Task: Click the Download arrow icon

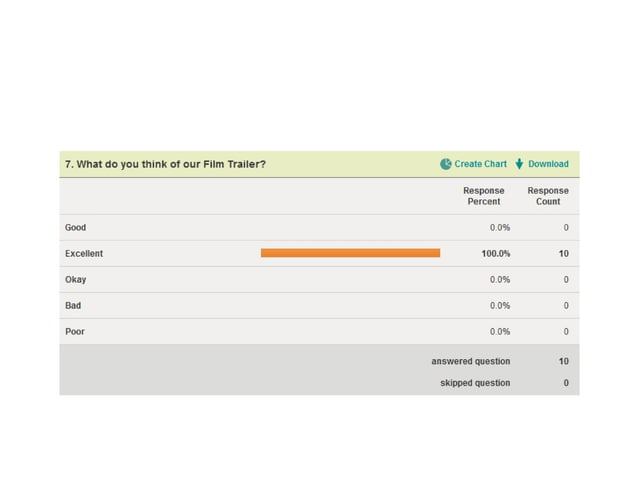Action: tap(520, 164)
